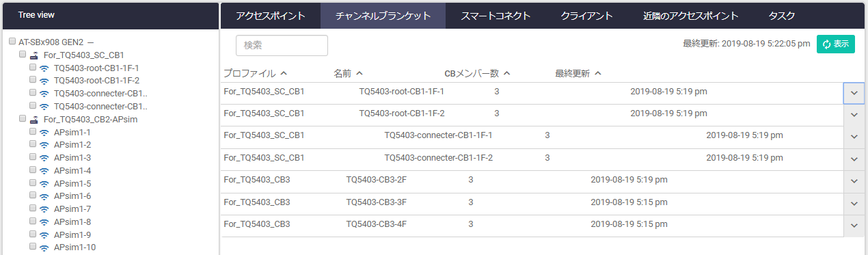Click the wifi icon beside APsim1-1
The image size is (868, 255).
[x=44, y=133]
